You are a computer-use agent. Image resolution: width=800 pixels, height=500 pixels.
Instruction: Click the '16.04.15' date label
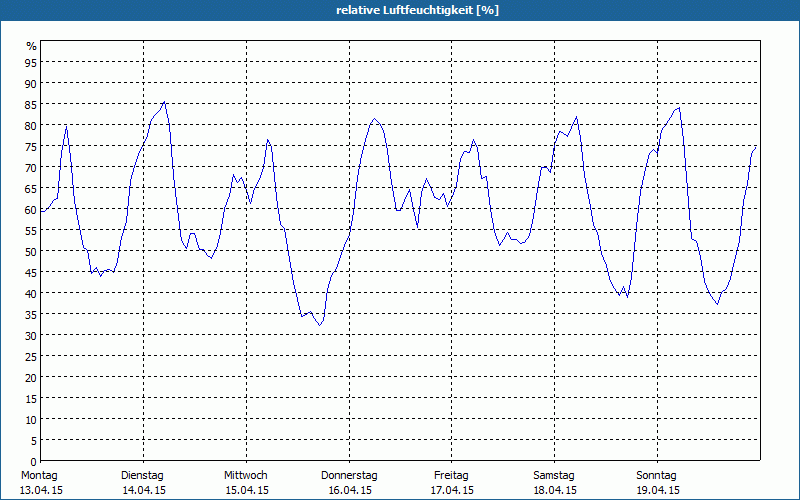(349, 491)
